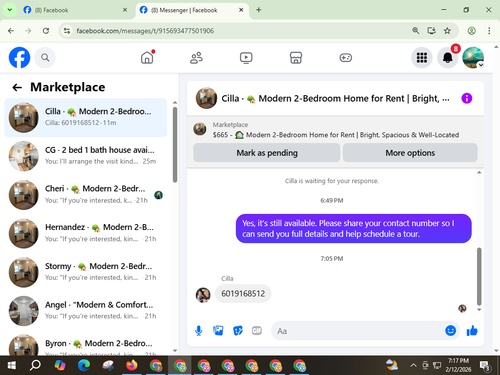Launch Firefox from the taskbar
500x375 pixels.
(x=132, y=365)
